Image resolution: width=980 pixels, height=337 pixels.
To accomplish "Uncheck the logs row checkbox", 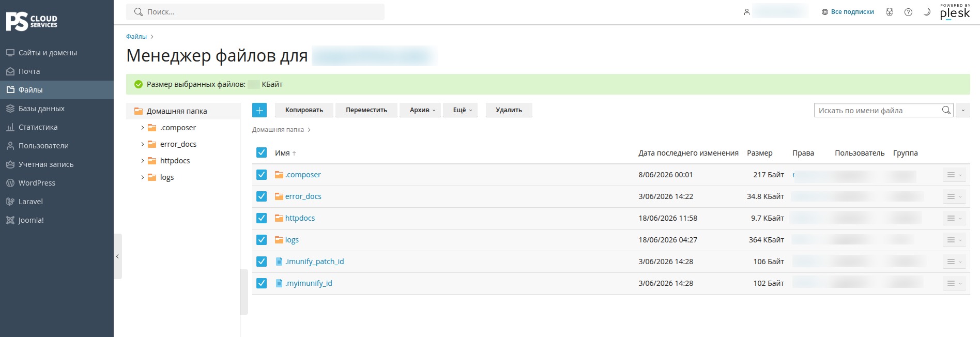I will coord(262,240).
